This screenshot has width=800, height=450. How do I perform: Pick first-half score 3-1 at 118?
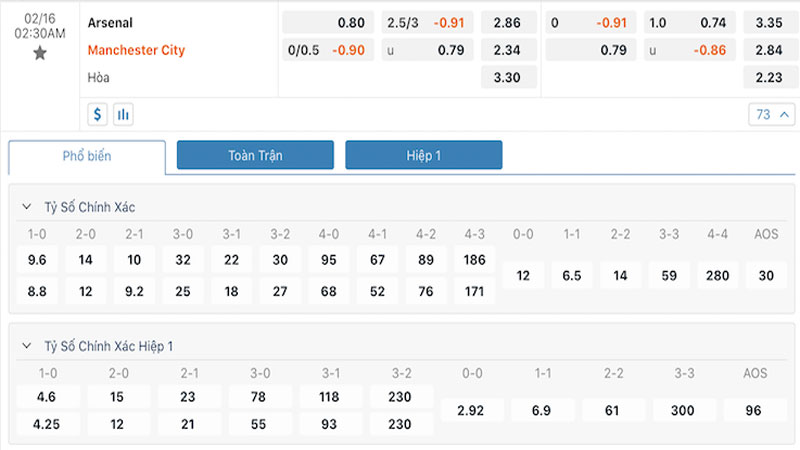(331, 397)
